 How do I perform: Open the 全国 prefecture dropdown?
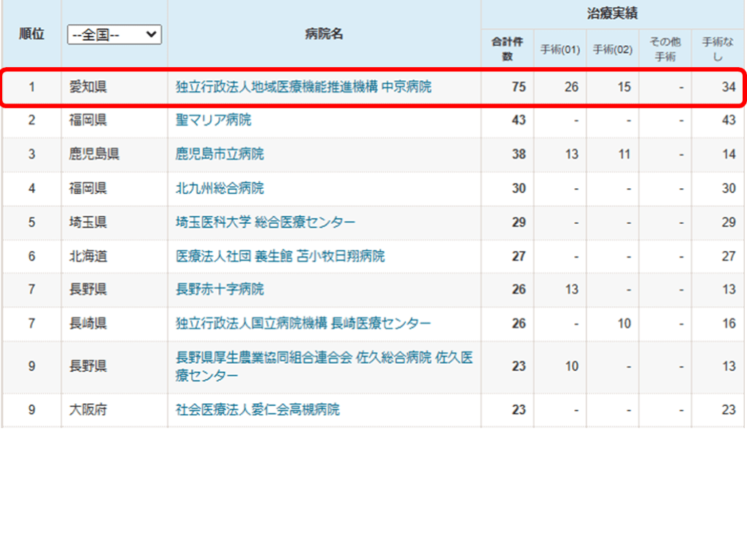(x=115, y=34)
